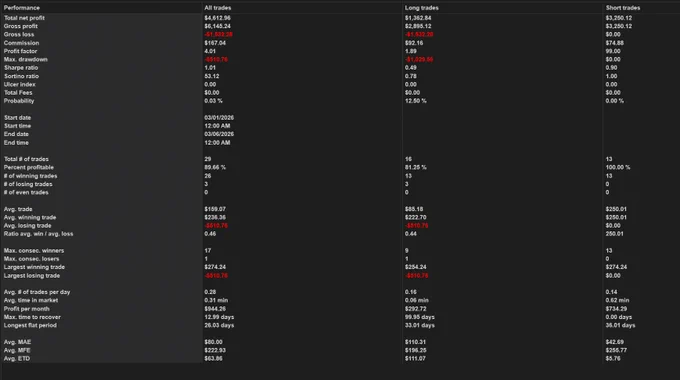Select the 'Max. consec. losers' label
Image resolution: width=680 pixels, height=380 pixels.
(31, 259)
